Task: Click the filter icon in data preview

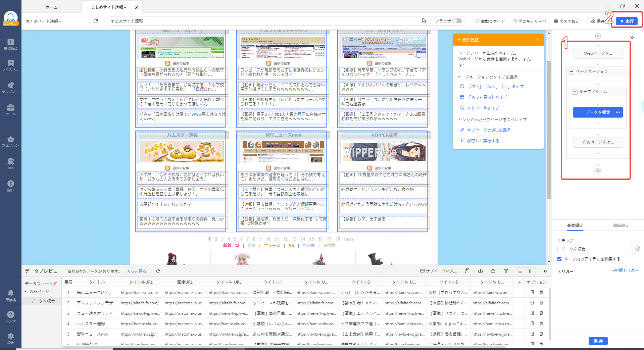Action: pyautogui.click(x=506, y=271)
